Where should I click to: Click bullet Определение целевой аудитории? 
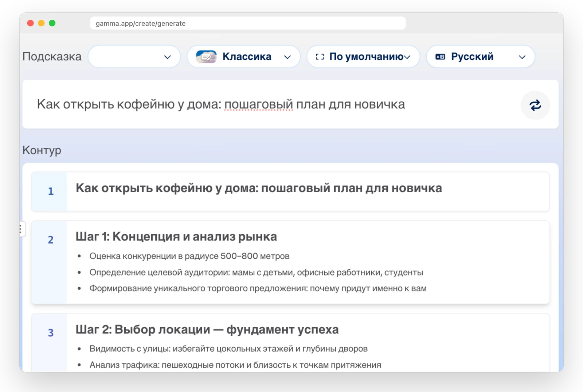click(256, 272)
